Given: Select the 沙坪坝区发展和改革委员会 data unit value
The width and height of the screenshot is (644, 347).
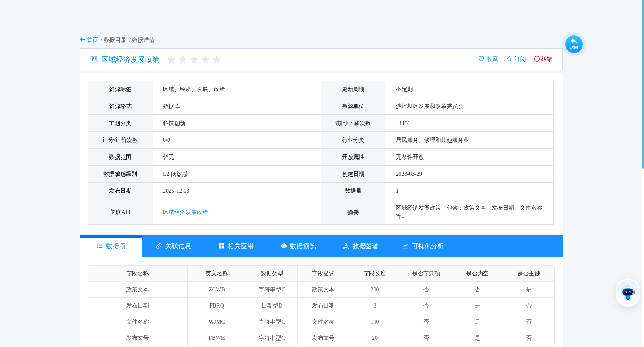Looking at the screenshot, I should [429, 106].
